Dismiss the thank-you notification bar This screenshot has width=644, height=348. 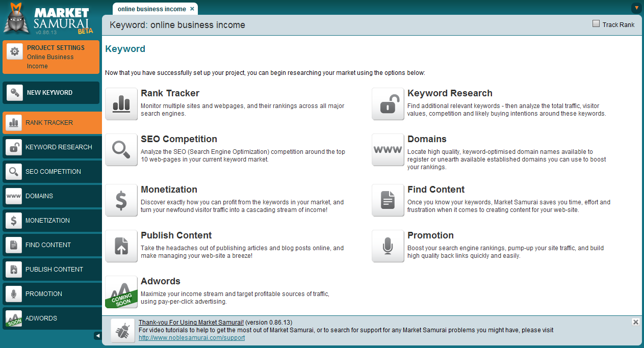pos(635,322)
